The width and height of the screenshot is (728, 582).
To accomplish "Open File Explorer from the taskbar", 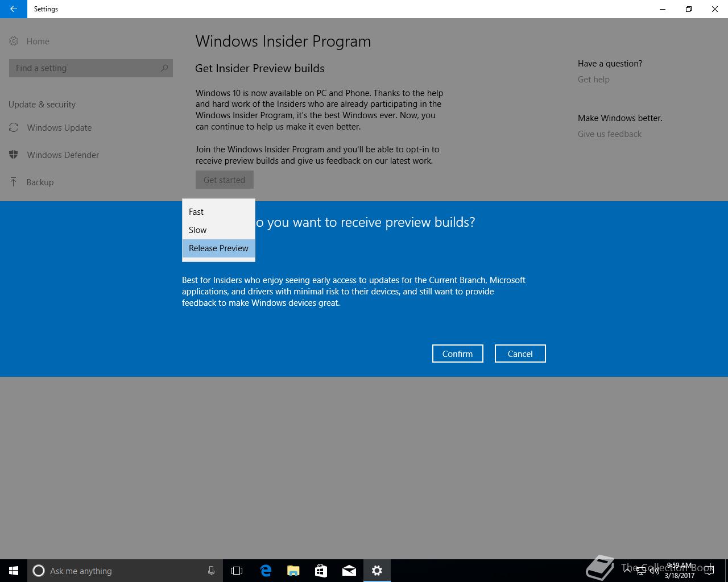I will click(x=293, y=571).
